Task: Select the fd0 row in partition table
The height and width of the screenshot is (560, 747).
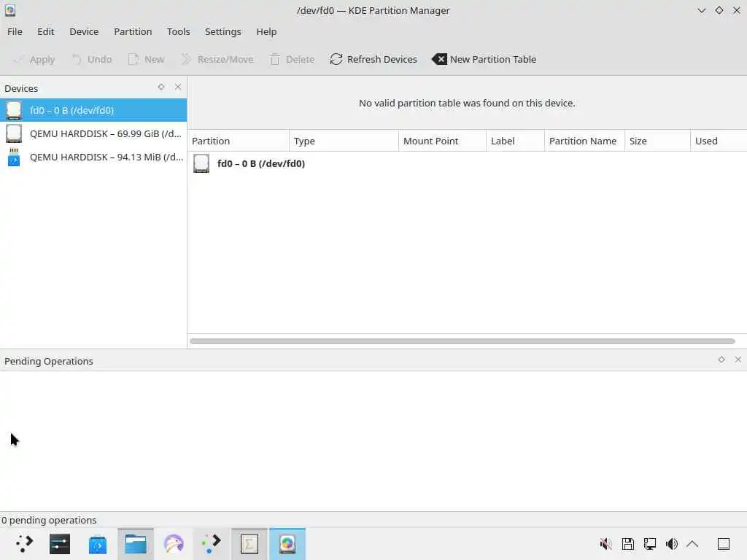Action: 467,163
